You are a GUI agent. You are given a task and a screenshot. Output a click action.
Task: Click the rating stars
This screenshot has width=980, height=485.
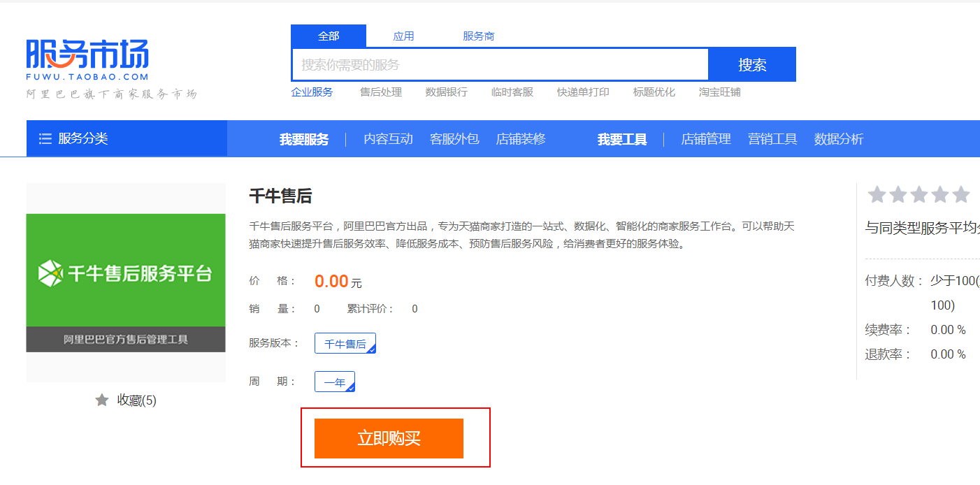(x=918, y=195)
